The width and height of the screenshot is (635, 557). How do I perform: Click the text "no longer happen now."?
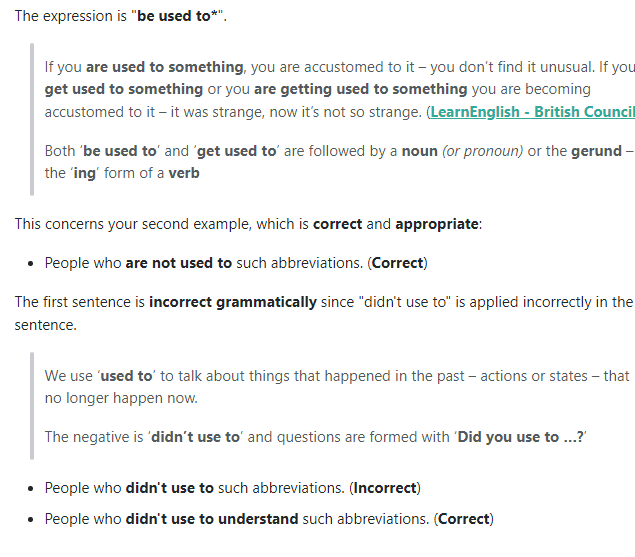coord(121,399)
